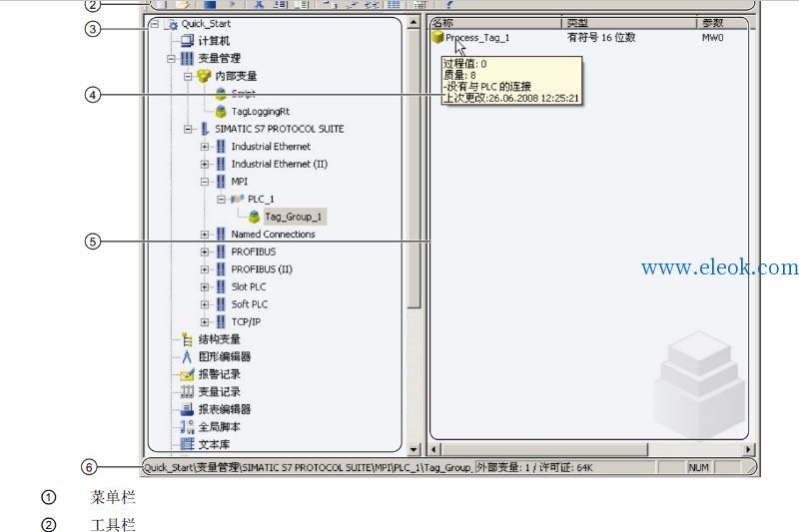Click the TCP/IP channel icon

[x=221, y=322]
